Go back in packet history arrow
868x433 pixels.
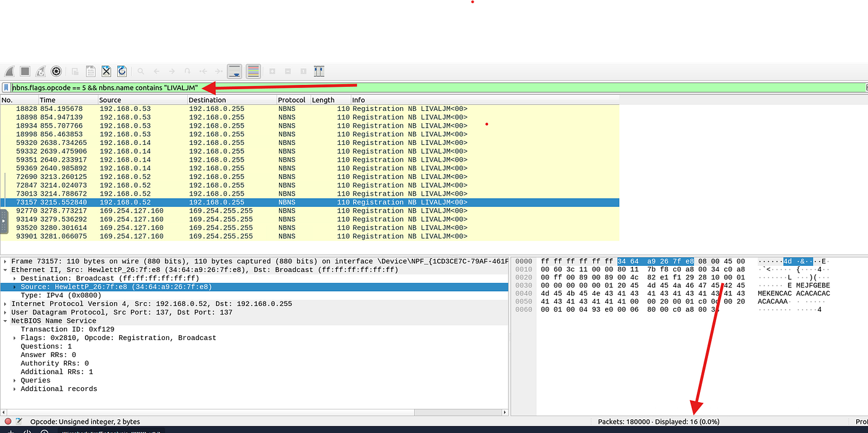pos(156,71)
